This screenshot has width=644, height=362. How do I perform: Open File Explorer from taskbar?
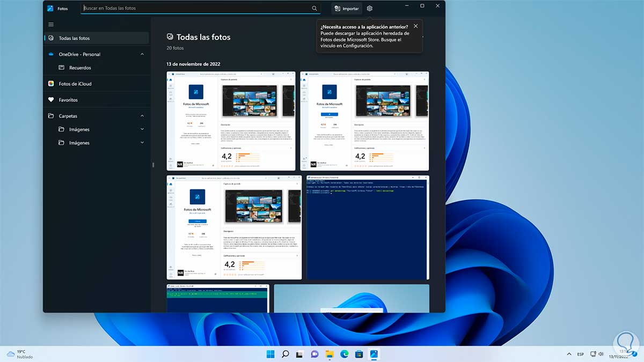click(x=330, y=354)
